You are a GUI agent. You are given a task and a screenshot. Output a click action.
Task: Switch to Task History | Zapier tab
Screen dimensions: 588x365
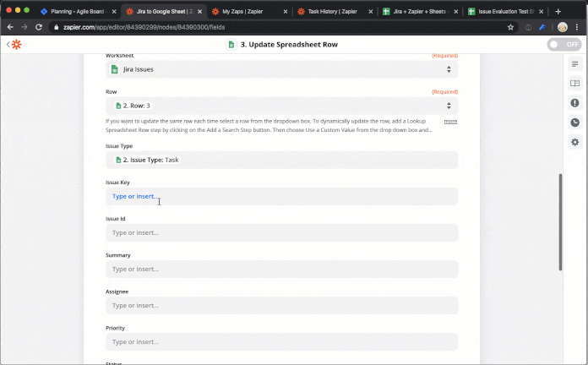click(332, 12)
